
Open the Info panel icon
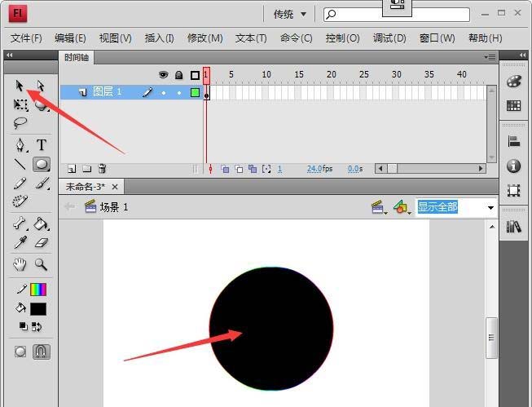(x=514, y=166)
